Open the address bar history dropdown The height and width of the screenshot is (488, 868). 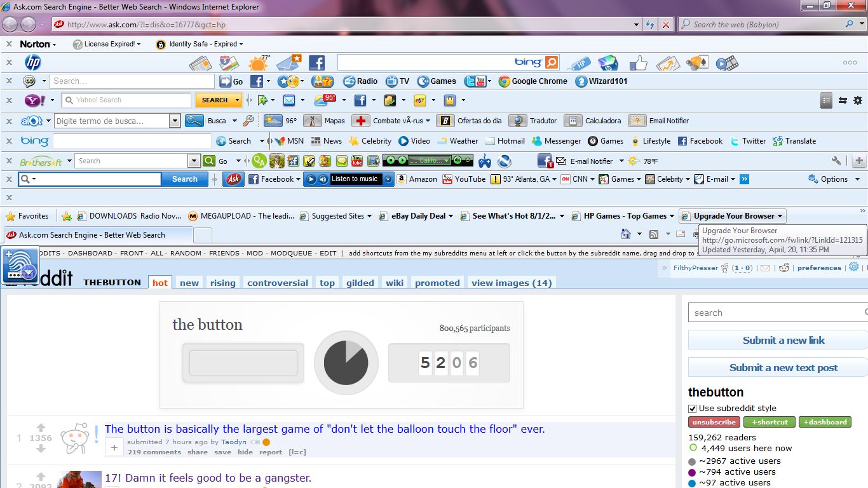pos(635,24)
